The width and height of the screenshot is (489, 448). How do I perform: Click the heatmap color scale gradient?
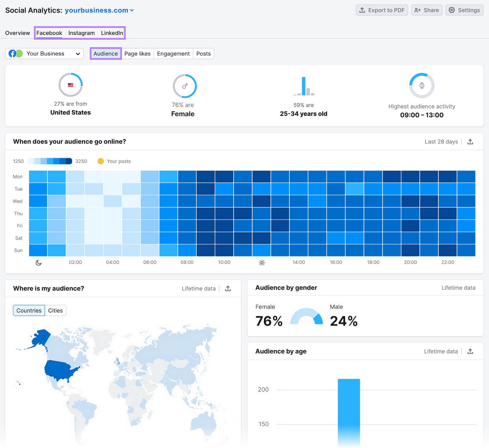point(50,161)
